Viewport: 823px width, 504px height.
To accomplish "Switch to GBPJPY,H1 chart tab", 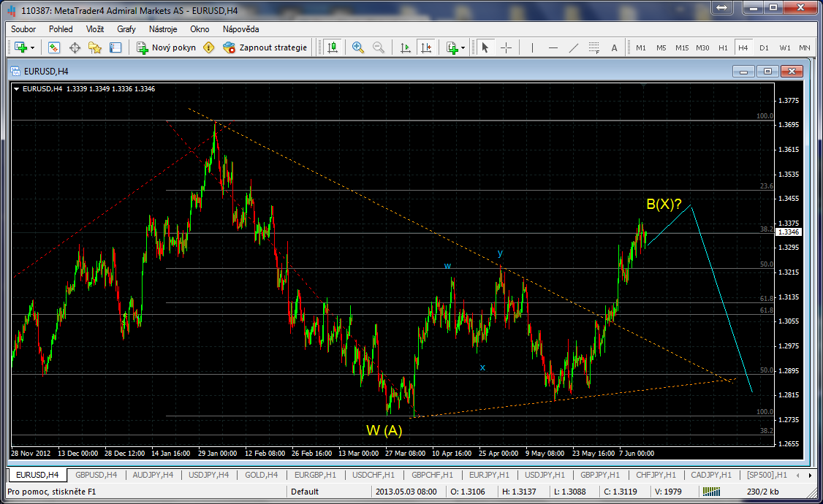I will pyautogui.click(x=600, y=475).
